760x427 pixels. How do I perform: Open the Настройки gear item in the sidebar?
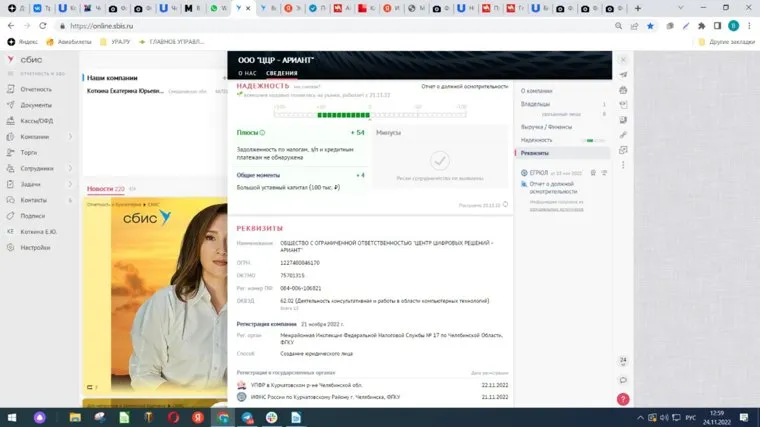pos(35,247)
